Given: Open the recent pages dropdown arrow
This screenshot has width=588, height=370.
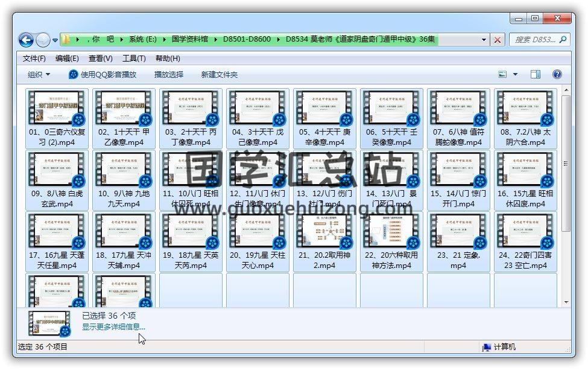Looking at the screenshot, I should pos(55,40).
